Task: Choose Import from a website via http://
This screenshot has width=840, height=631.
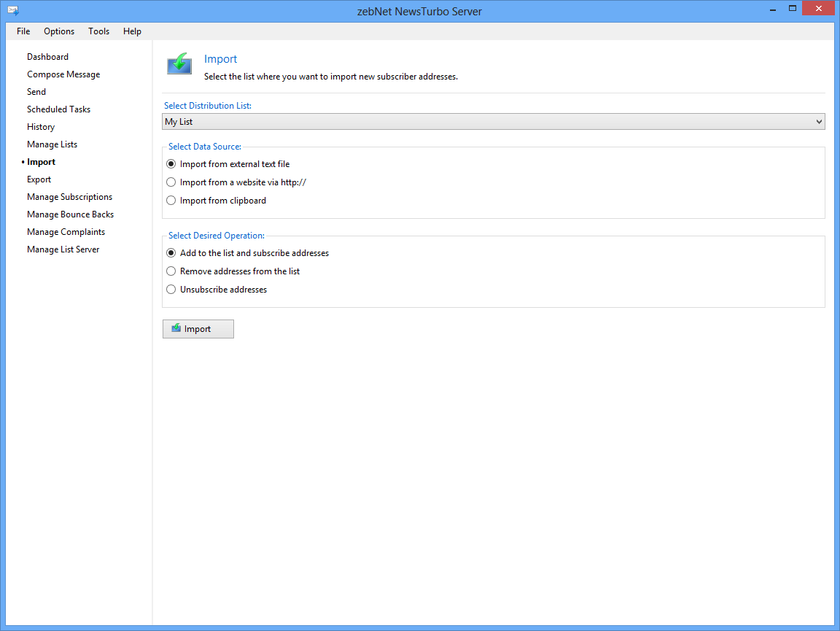Action: [x=171, y=182]
